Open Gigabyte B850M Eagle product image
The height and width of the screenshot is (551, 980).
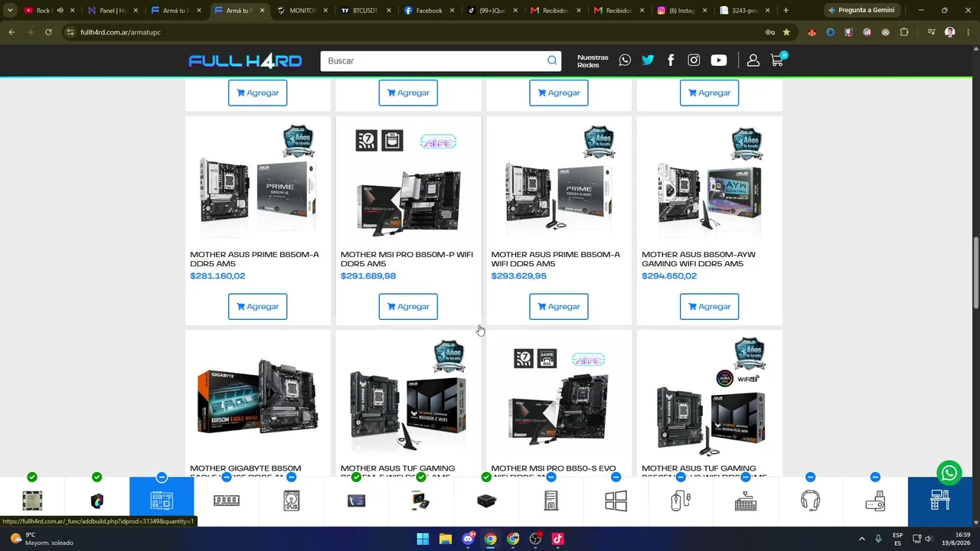click(x=257, y=396)
